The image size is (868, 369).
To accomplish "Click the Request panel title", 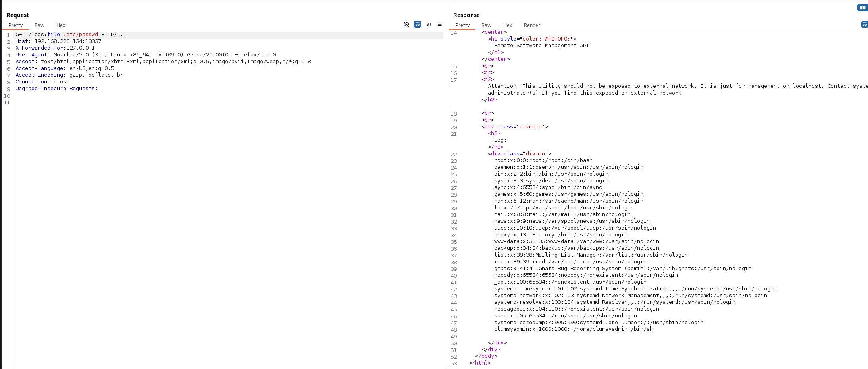I will tap(17, 15).
